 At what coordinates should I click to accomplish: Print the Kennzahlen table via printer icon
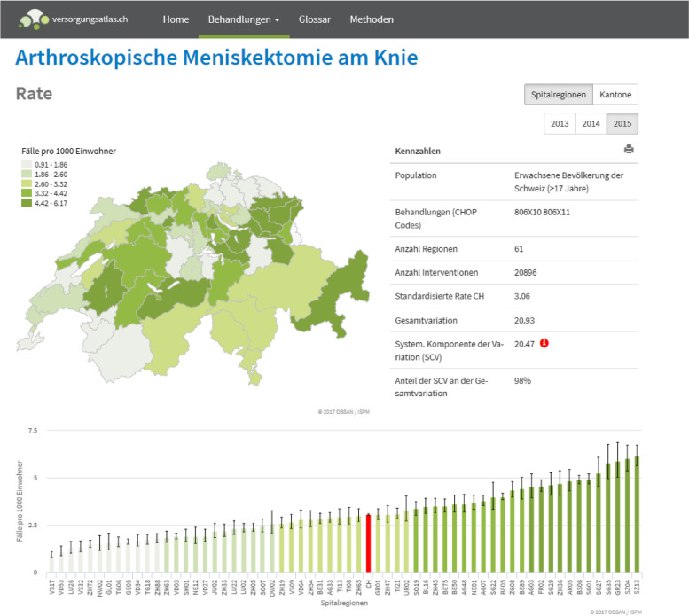coord(629,149)
